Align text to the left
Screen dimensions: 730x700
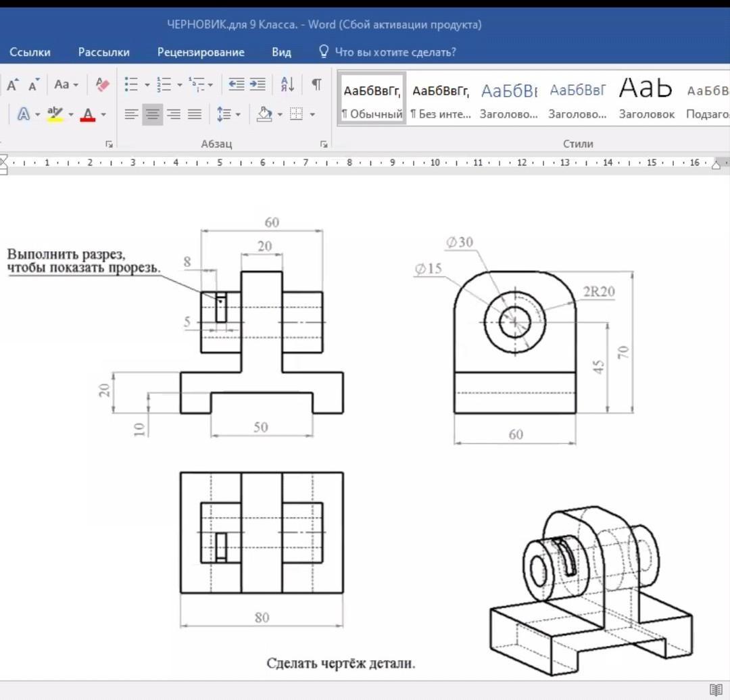[131, 114]
